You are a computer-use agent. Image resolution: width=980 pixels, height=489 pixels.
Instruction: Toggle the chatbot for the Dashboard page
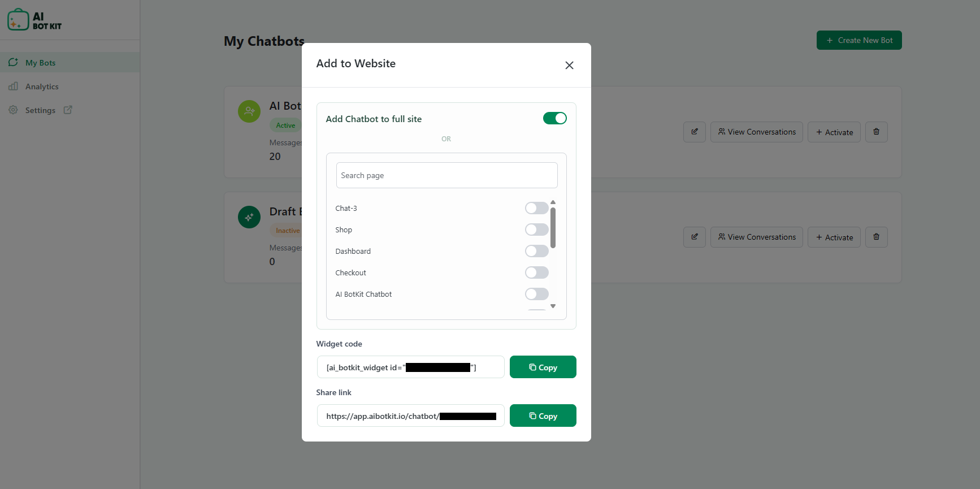(x=536, y=251)
